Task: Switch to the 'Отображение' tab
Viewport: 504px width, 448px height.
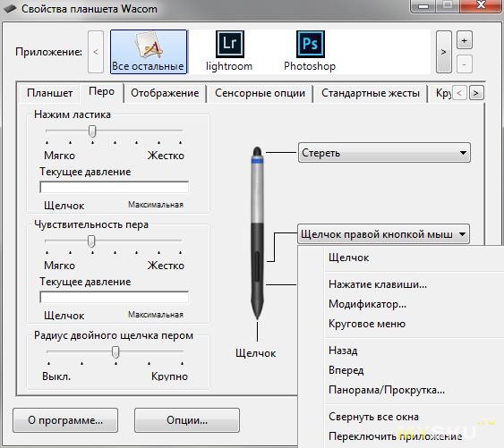Action: [x=165, y=93]
